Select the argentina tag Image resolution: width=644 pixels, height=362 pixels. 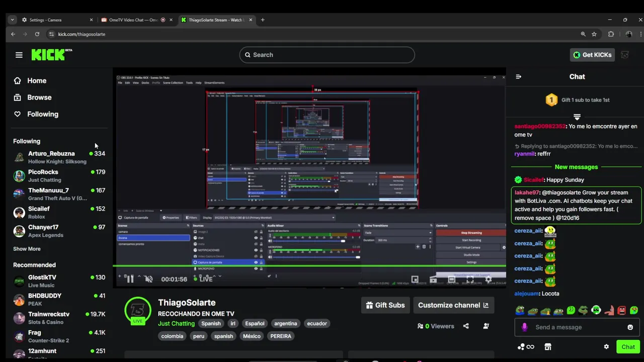point(286,323)
